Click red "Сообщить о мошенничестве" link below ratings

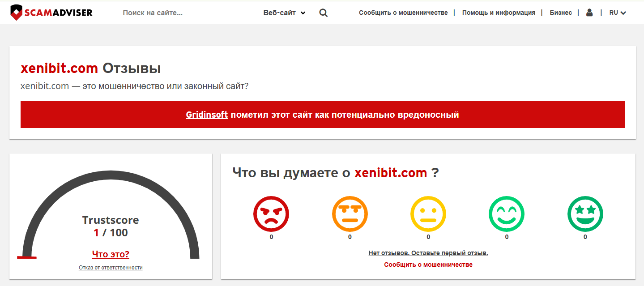(x=428, y=265)
